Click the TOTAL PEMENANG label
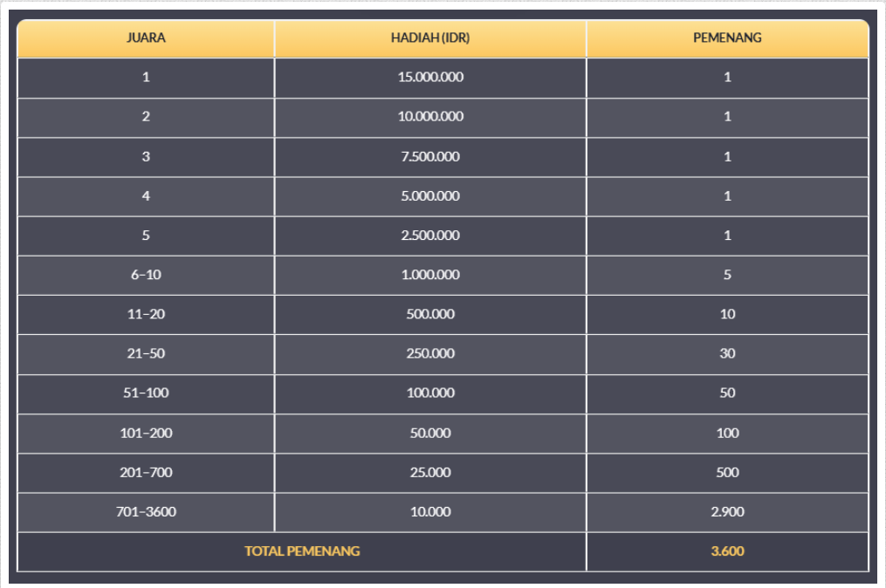 (x=302, y=551)
